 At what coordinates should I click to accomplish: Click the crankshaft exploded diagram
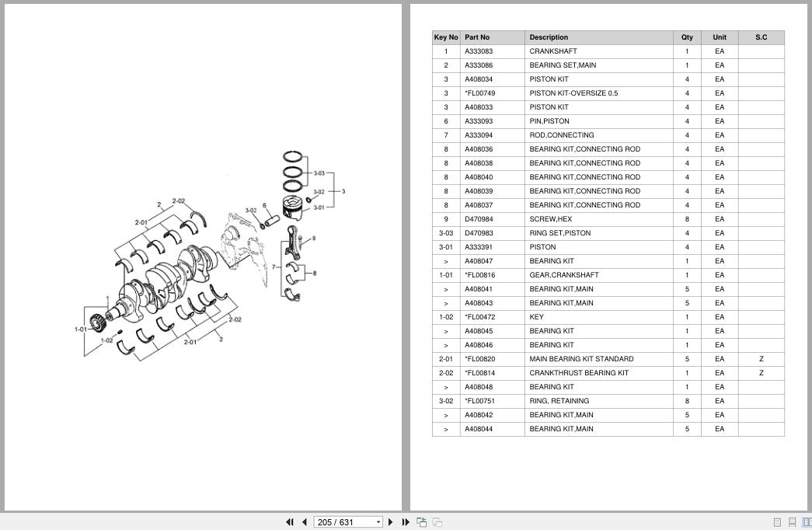click(x=210, y=256)
